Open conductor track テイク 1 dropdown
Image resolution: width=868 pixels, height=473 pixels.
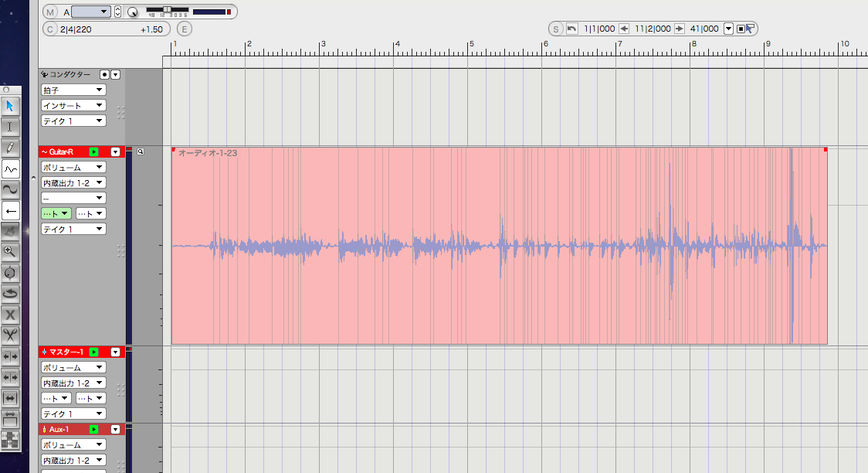coord(73,121)
